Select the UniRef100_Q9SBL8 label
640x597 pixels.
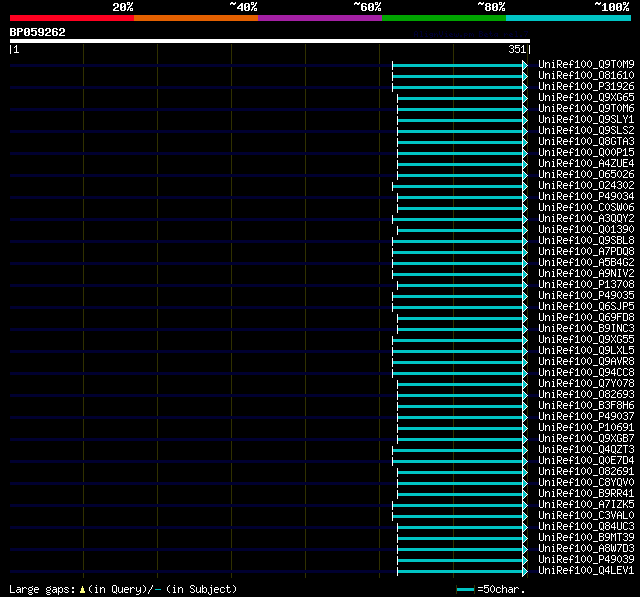586,241
